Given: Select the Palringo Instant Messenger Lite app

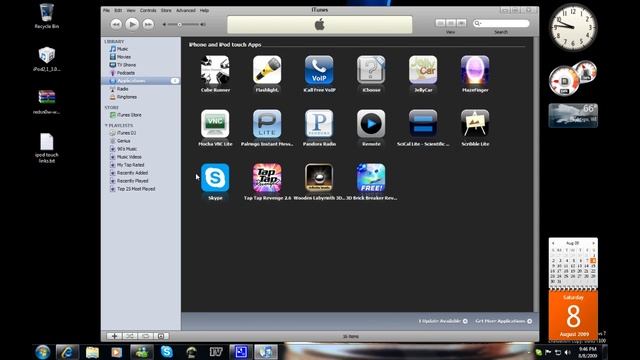Looking at the screenshot, I should click(x=267, y=124).
